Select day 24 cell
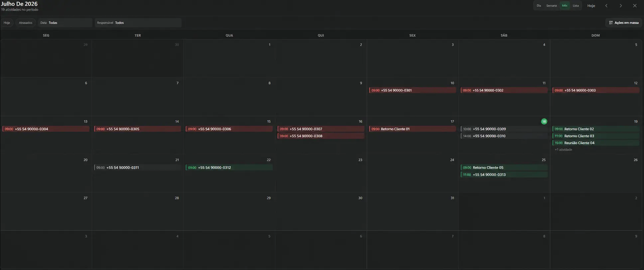This screenshot has height=270, width=644. (413, 173)
